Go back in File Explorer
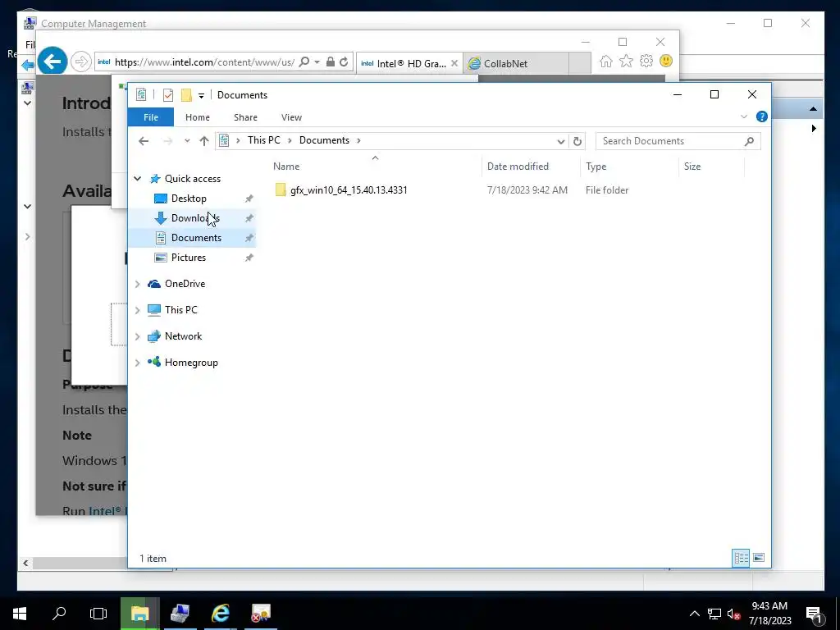This screenshot has width=840, height=630. pos(143,141)
